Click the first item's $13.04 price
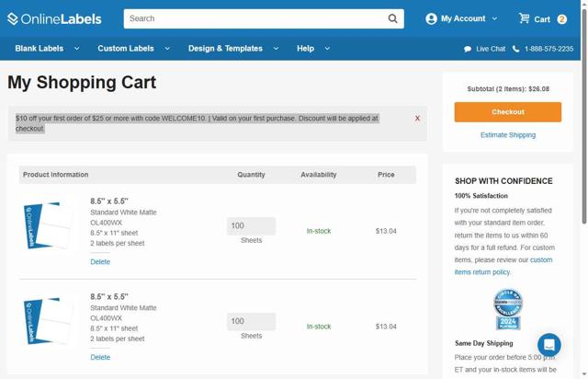The image size is (588, 379). click(x=386, y=231)
